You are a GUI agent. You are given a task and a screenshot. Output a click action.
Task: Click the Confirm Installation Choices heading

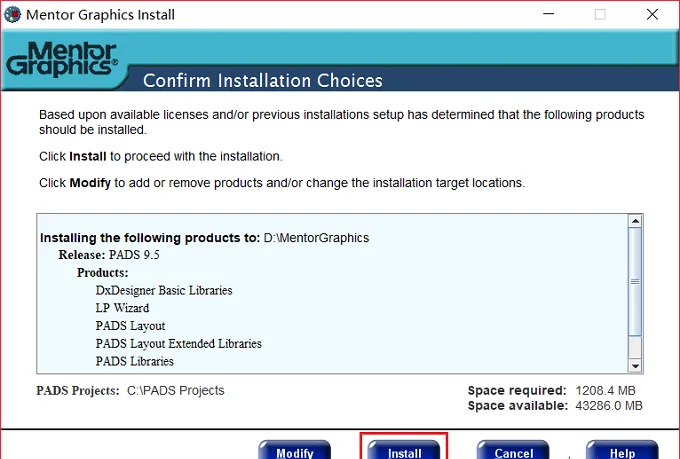click(263, 81)
